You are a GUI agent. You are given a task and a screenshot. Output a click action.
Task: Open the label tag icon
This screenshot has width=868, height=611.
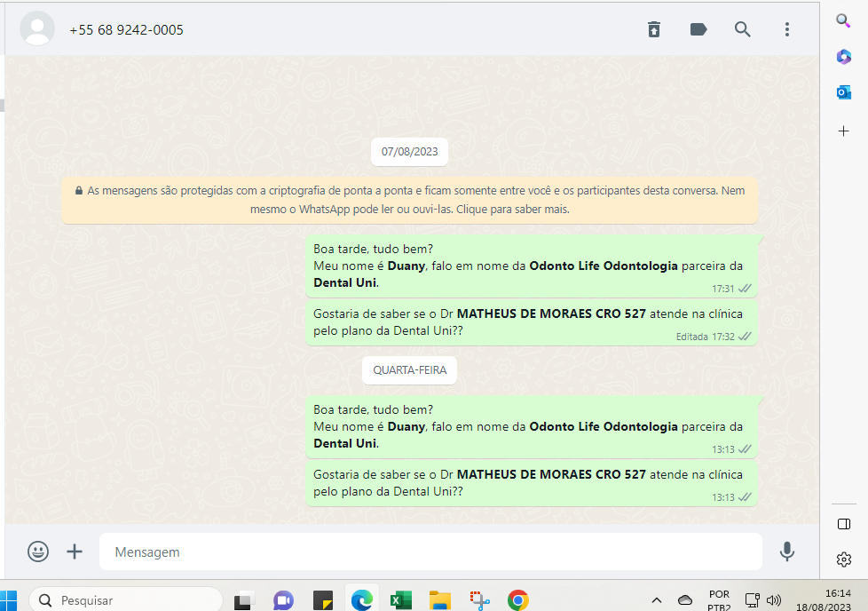pyautogui.click(x=698, y=29)
